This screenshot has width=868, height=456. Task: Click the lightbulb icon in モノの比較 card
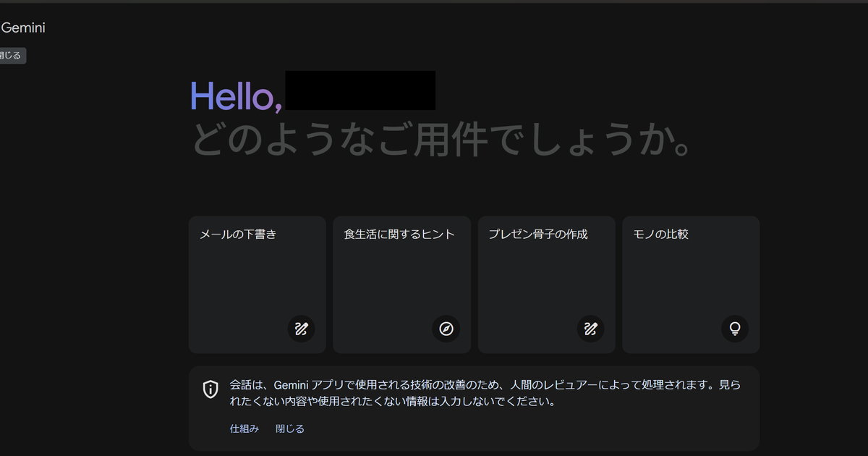tap(735, 329)
